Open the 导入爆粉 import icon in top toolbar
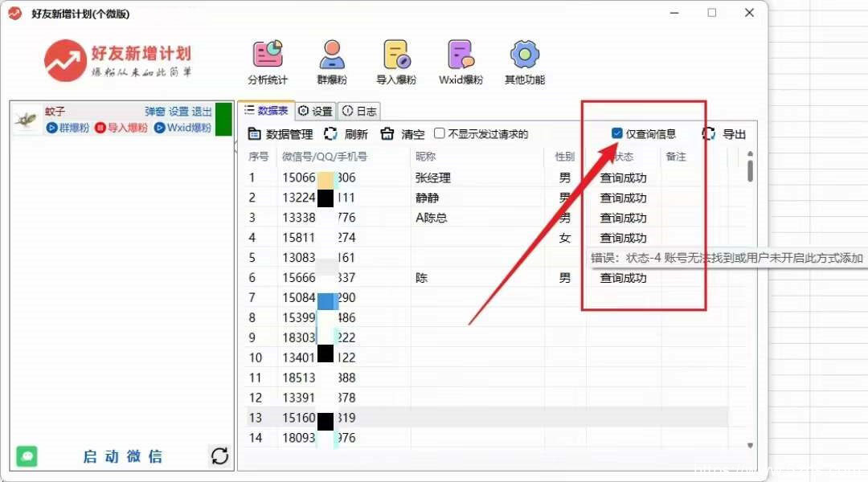Viewport: 868px width, 482px height. pos(396,55)
